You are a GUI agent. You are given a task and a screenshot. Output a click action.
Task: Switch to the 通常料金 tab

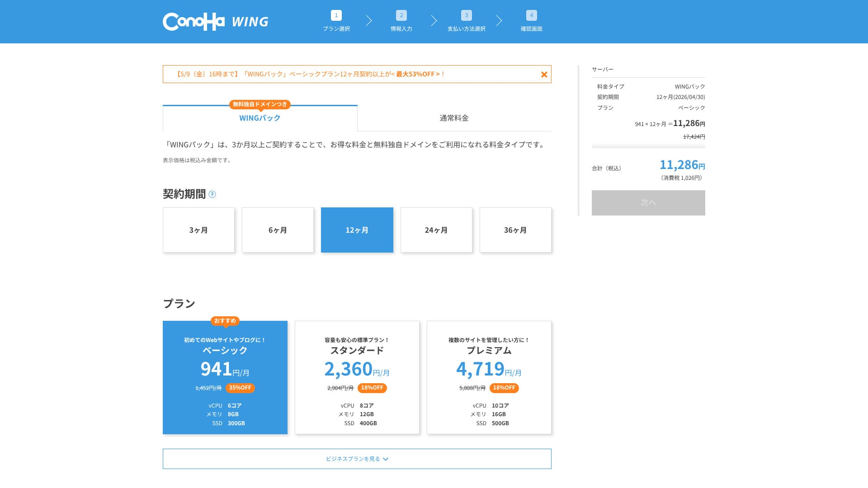coord(454,118)
